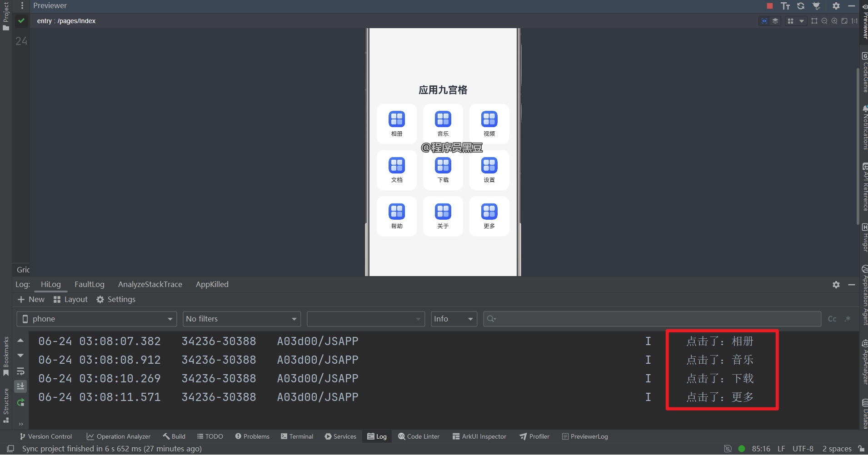Stop the previewer with the red square
This screenshot has width=868, height=455.
point(770,6)
